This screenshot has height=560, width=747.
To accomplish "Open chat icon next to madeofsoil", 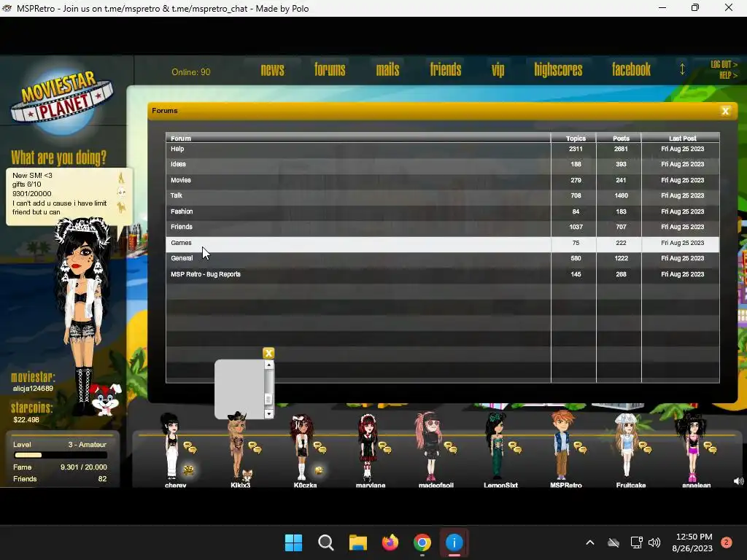I will pos(450,448).
